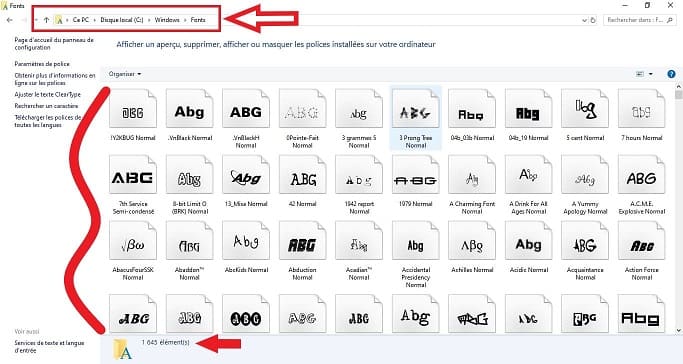
Task: Select the Accidental Presidency Normal font
Action: 416,241
